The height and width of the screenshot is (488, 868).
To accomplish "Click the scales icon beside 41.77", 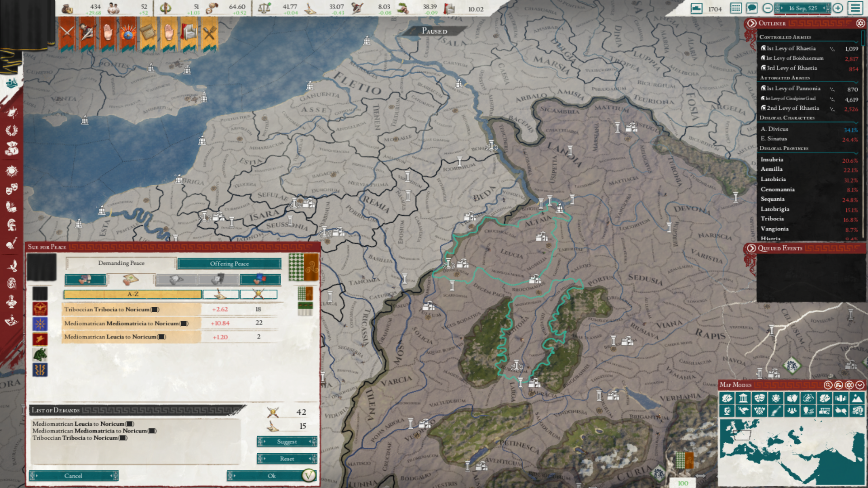I will (264, 8).
